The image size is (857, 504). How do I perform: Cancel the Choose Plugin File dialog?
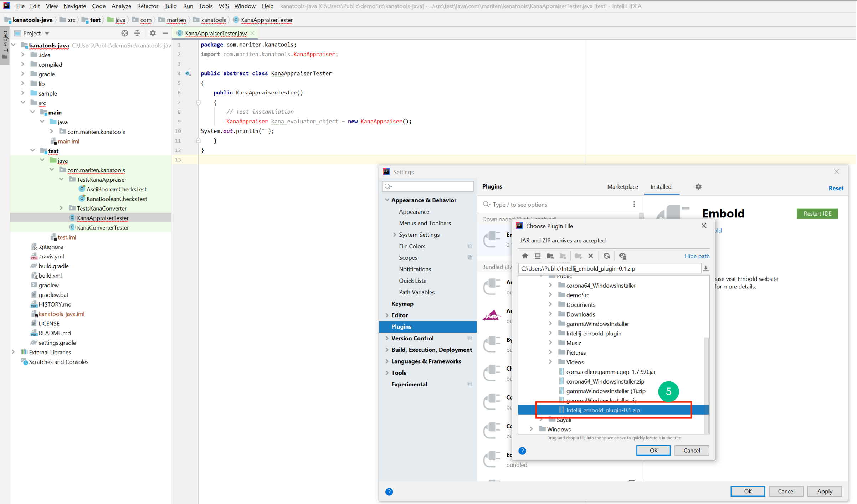click(x=692, y=451)
